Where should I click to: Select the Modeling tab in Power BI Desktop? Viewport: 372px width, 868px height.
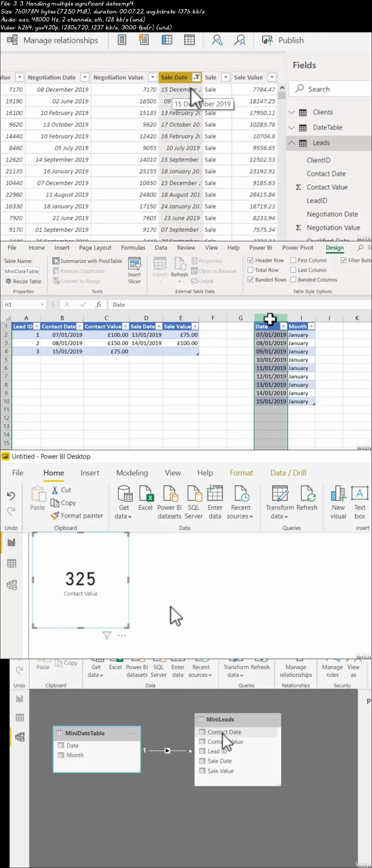[x=132, y=473]
